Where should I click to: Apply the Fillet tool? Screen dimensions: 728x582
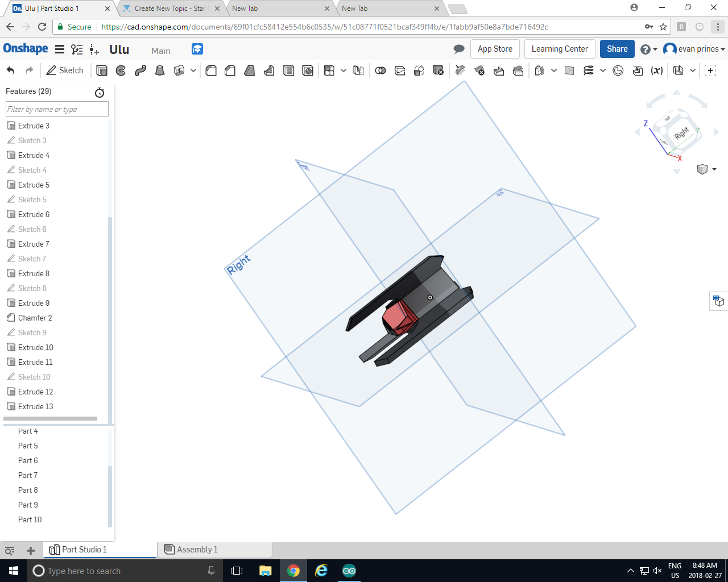coord(211,70)
